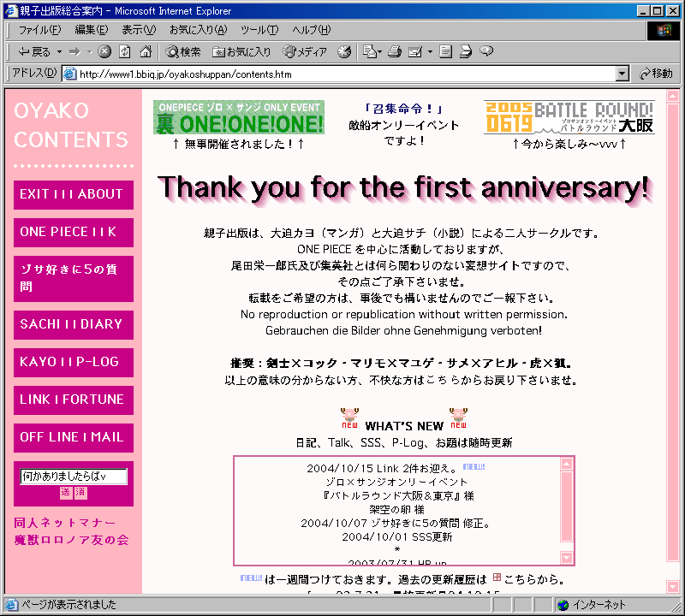
Task: Click the toolbar icon left of Messenger
Action: point(466,51)
